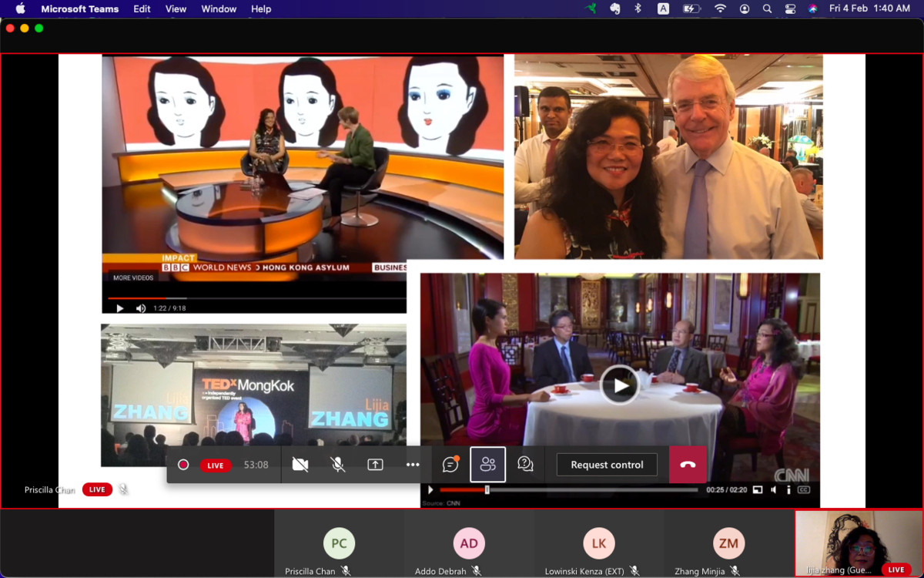Toggle CNN video picture-in-picture icon
The height and width of the screenshot is (578, 924).
758,489
